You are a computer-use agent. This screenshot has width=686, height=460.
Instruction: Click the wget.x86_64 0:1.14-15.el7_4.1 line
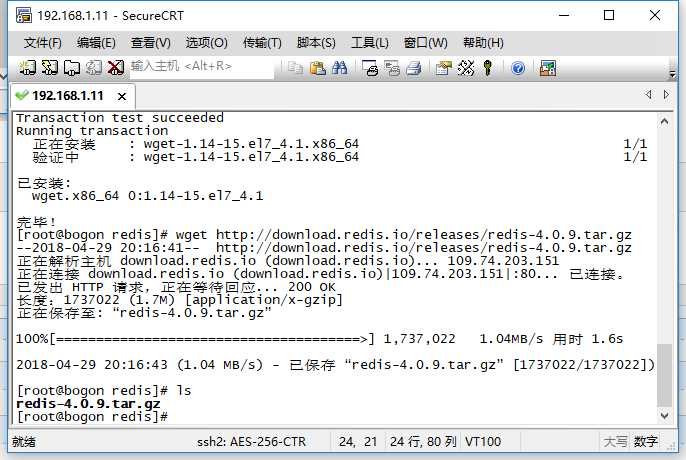coord(147,196)
